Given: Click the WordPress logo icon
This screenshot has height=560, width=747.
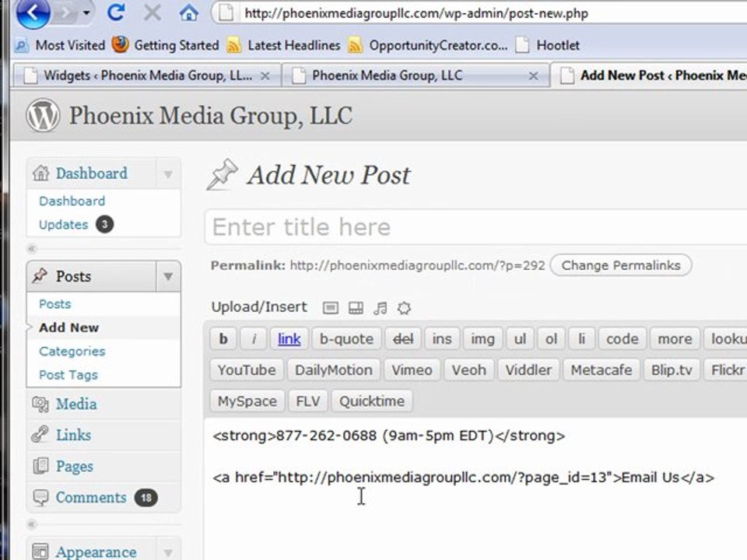Looking at the screenshot, I should [x=43, y=115].
